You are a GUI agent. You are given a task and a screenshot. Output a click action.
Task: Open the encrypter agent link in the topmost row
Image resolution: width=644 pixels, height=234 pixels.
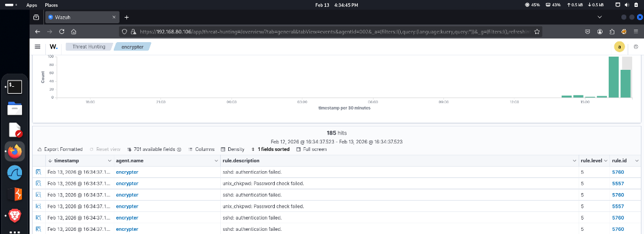click(x=127, y=172)
